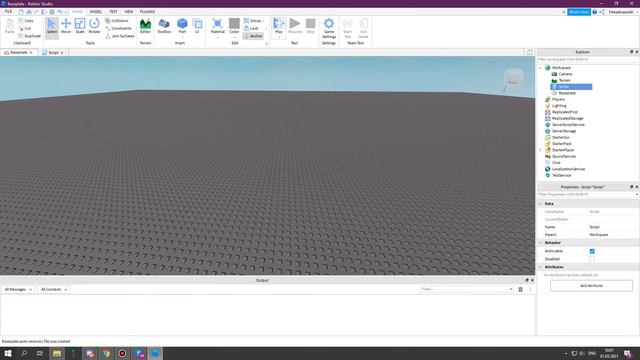Switch to the MODEL ribbon tab
This screenshot has height=360, width=640.
point(96,12)
